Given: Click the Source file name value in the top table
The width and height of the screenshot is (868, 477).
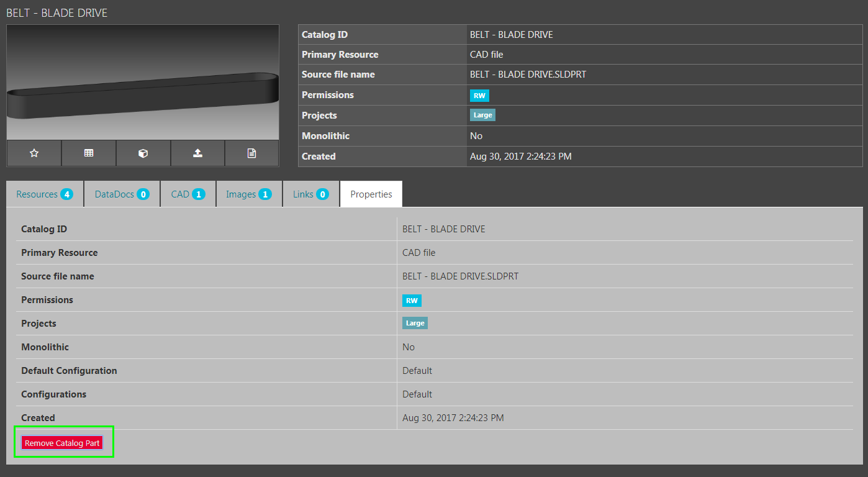Looking at the screenshot, I should coord(528,75).
